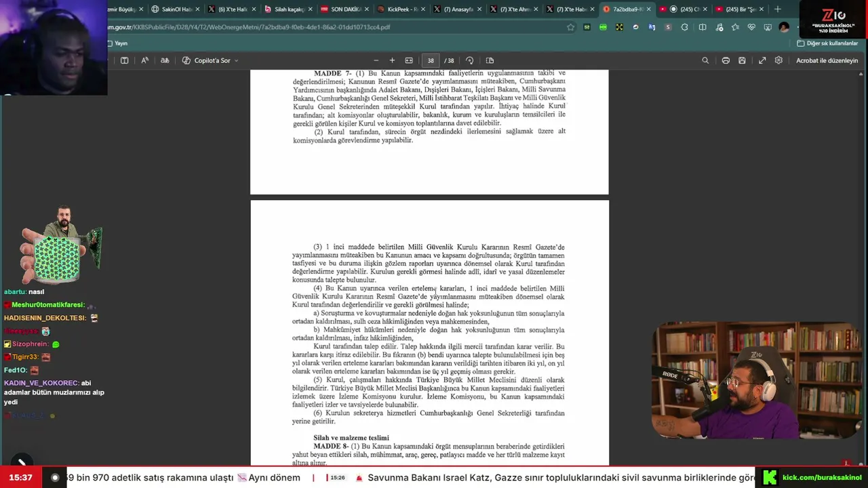Click the webcam overlay of streamer at right
868x488 pixels.
[756, 381]
